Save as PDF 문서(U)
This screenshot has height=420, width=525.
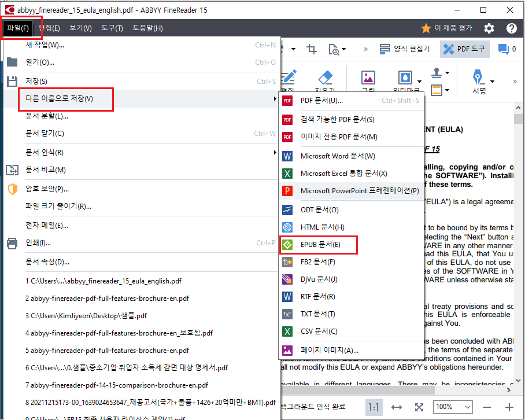coord(352,101)
